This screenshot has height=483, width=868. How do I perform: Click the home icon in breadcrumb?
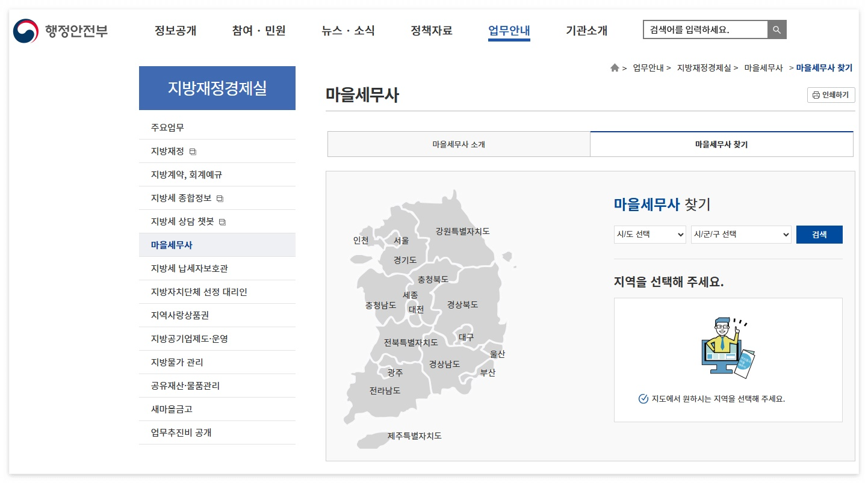point(615,68)
